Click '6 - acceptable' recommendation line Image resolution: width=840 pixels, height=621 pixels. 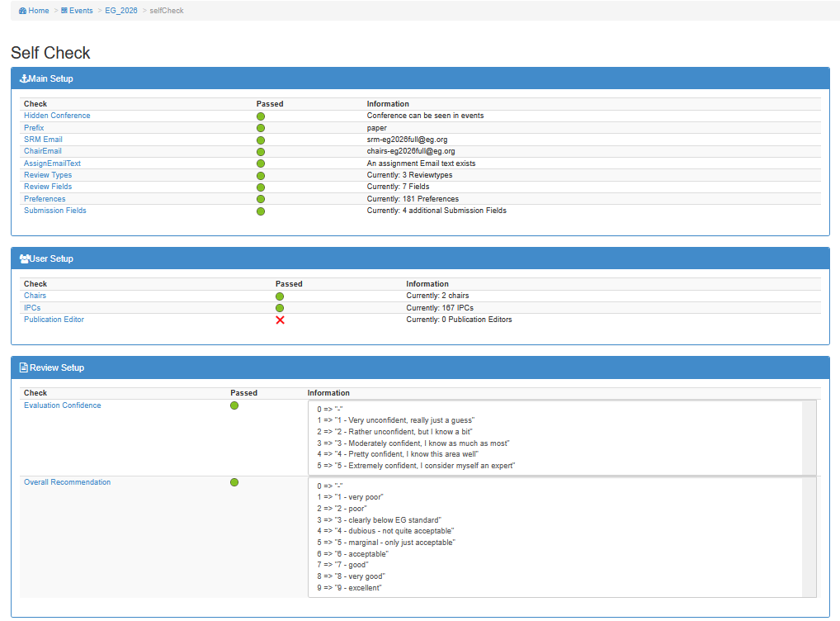point(352,554)
